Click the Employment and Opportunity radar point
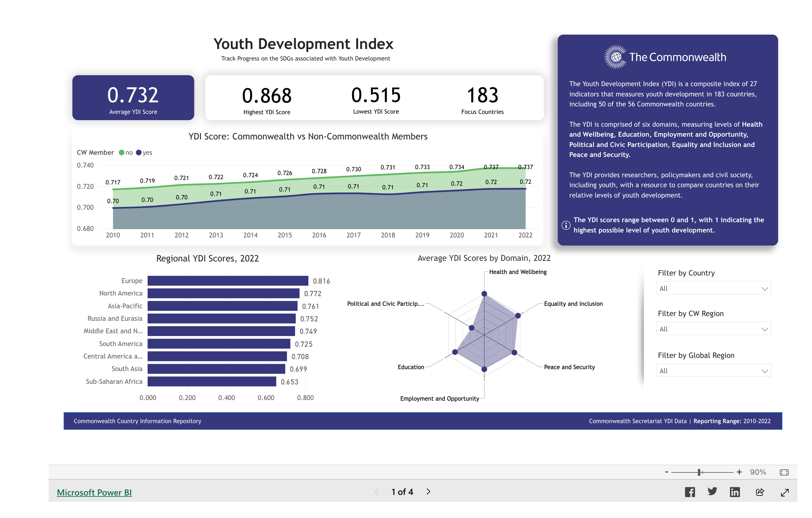812x518 pixels. click(484, 369)
